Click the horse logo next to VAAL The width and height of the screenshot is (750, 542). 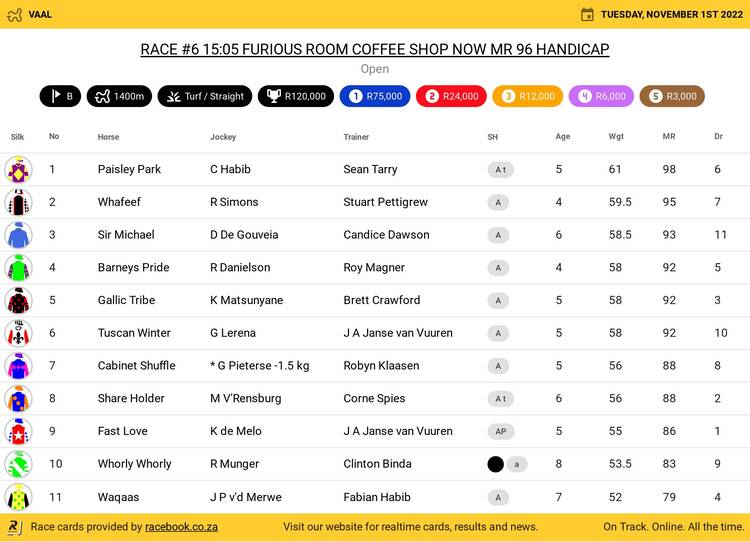tap(14, 14)
